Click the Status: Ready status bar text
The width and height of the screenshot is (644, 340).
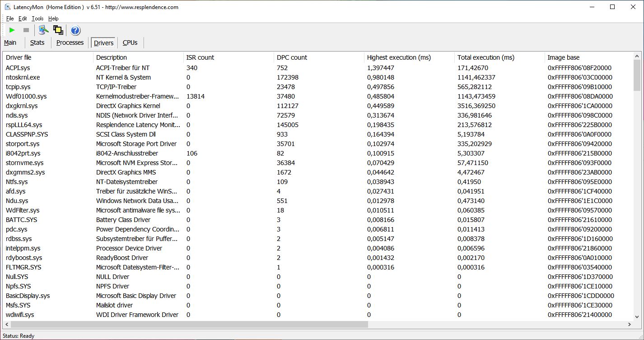point(19,336)
